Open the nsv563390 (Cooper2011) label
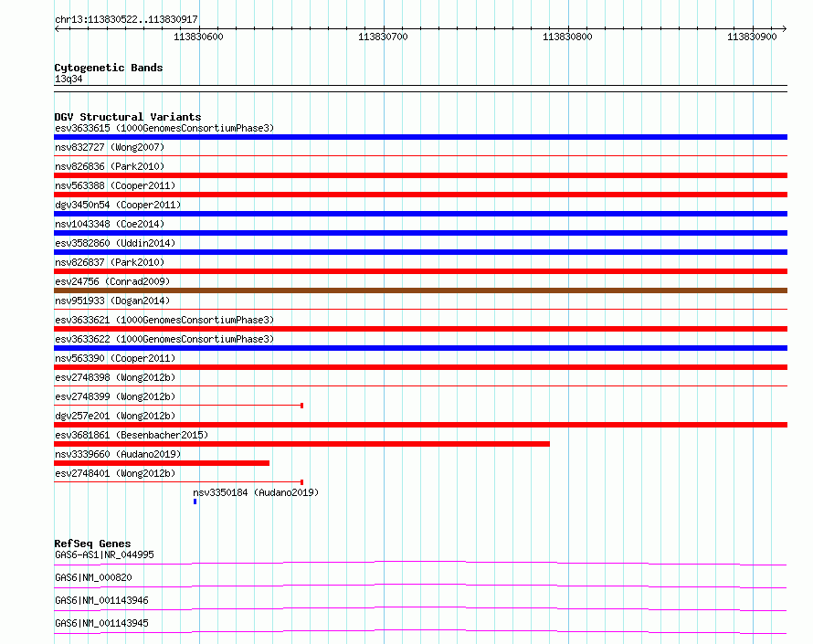 [115, 358]
